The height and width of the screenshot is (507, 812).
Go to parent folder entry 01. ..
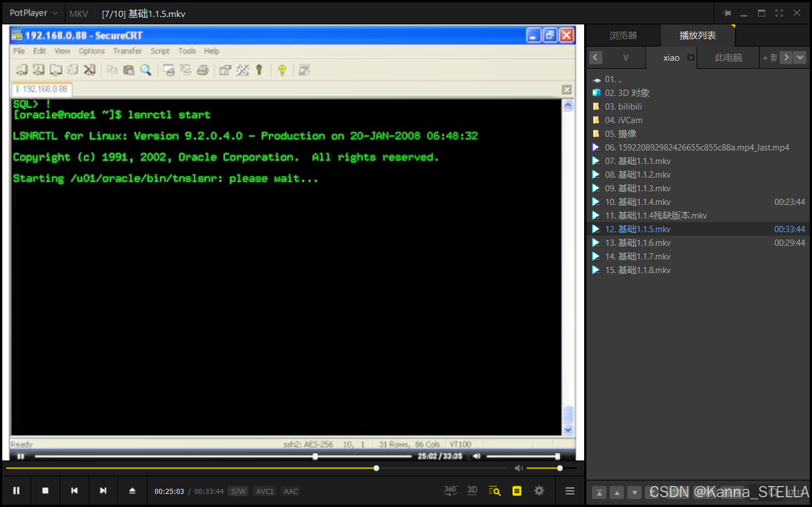click(x=698, y=79)
